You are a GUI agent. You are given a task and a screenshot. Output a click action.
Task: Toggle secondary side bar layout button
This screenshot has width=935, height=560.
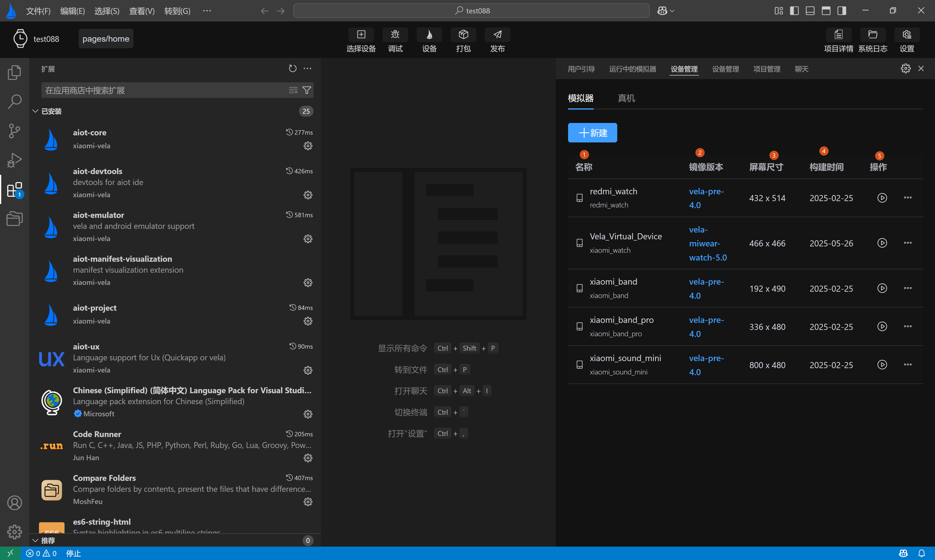pyautogui.click(x=842, y=10)
